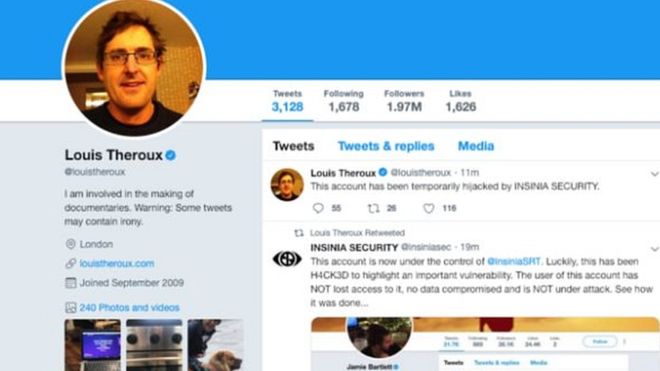Viewport: 660px width, 371px height.
Task: Click the link icon beside louistheroux.com
Action: 71,264
